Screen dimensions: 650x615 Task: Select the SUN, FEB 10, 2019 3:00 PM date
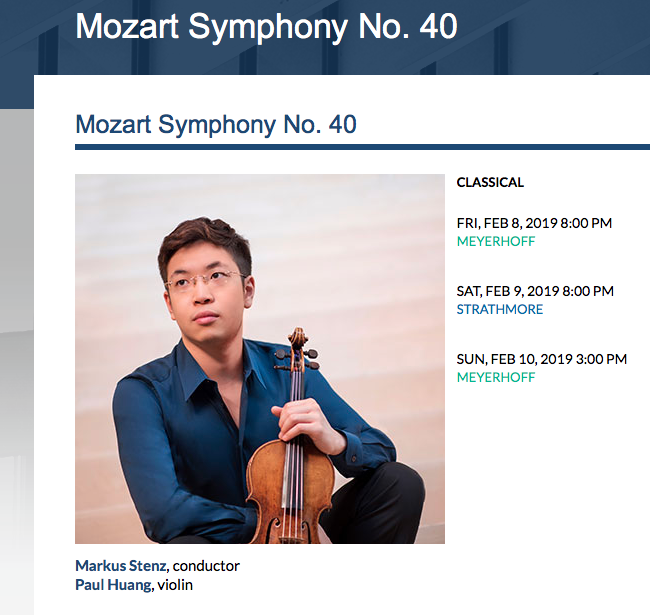coord(542,359)
